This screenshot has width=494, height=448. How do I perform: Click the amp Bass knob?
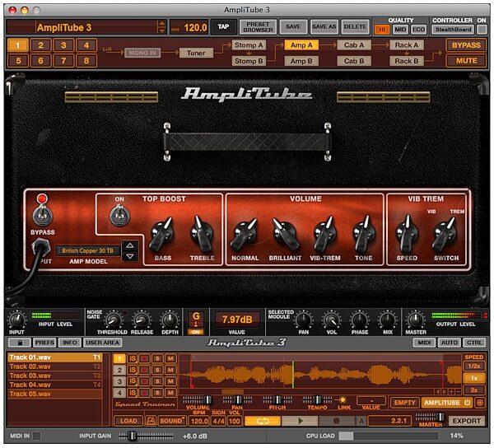162,236
